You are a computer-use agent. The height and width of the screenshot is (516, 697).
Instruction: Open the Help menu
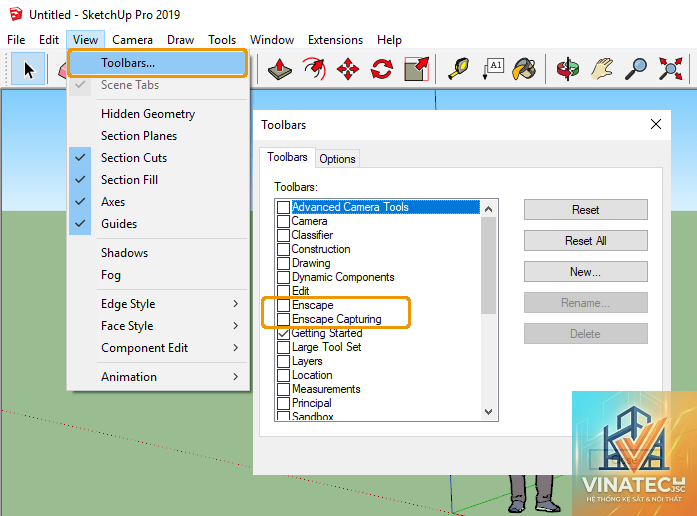point(389,40)
